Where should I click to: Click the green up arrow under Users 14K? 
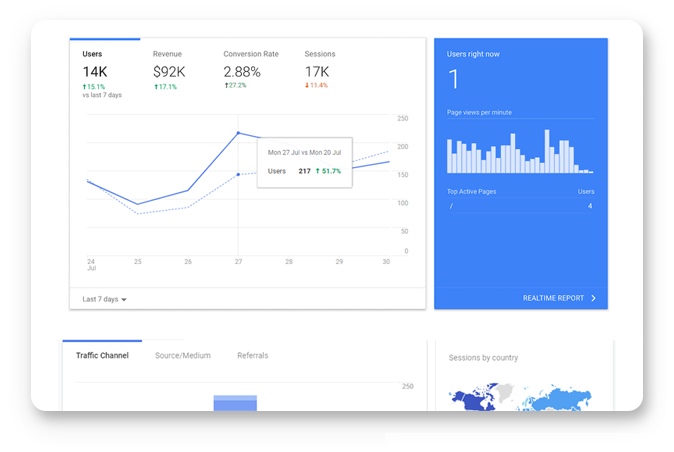pyautogui.click(x=85, y=87)
